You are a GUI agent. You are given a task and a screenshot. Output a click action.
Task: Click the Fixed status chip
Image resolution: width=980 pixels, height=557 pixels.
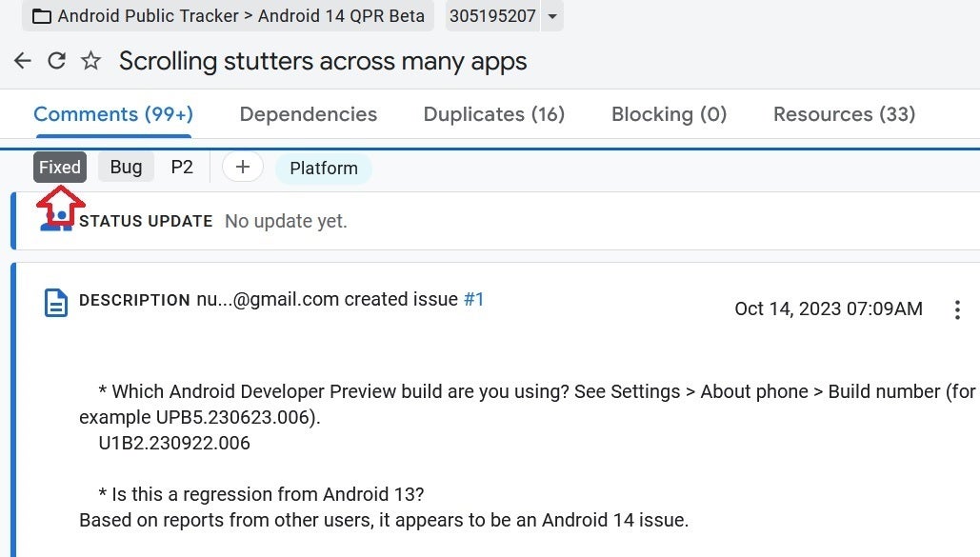[x=60, y=167]
